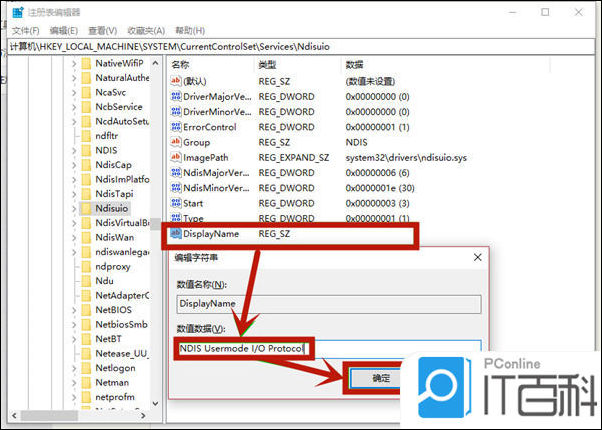Click tree horizontal scrollbar left arrow
This screenshot has height=430, width=602.
click(14, 415)
